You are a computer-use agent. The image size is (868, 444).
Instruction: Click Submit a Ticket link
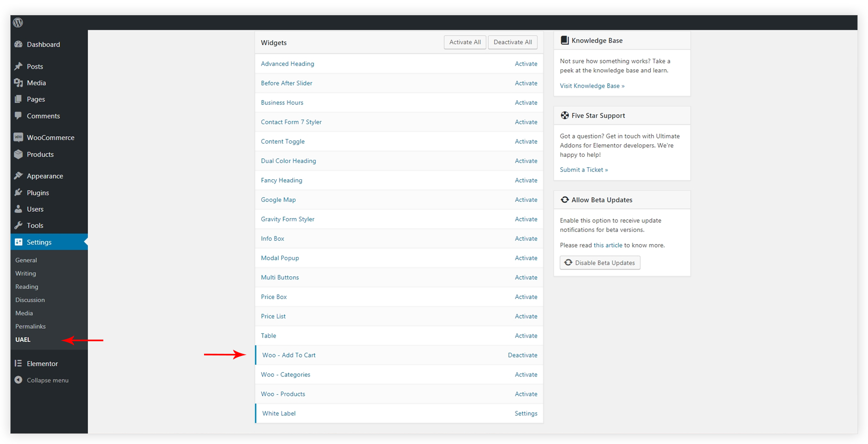point(584,170)
